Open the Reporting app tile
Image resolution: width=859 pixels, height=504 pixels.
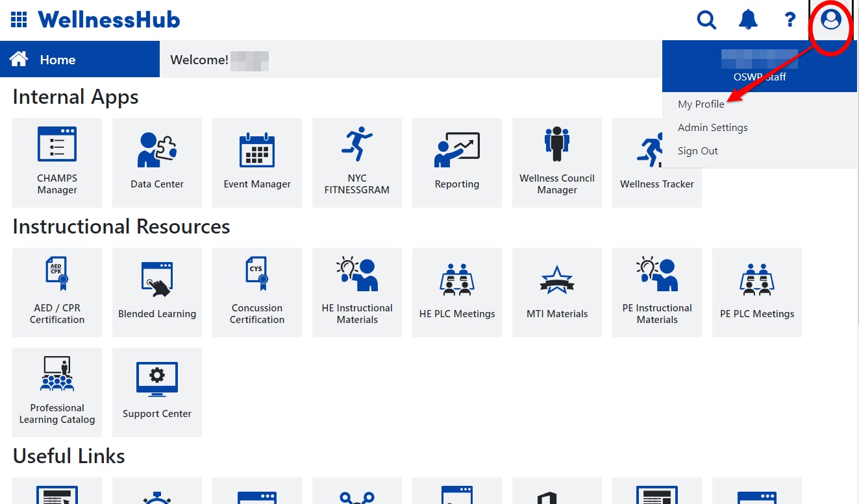[457, 163]
